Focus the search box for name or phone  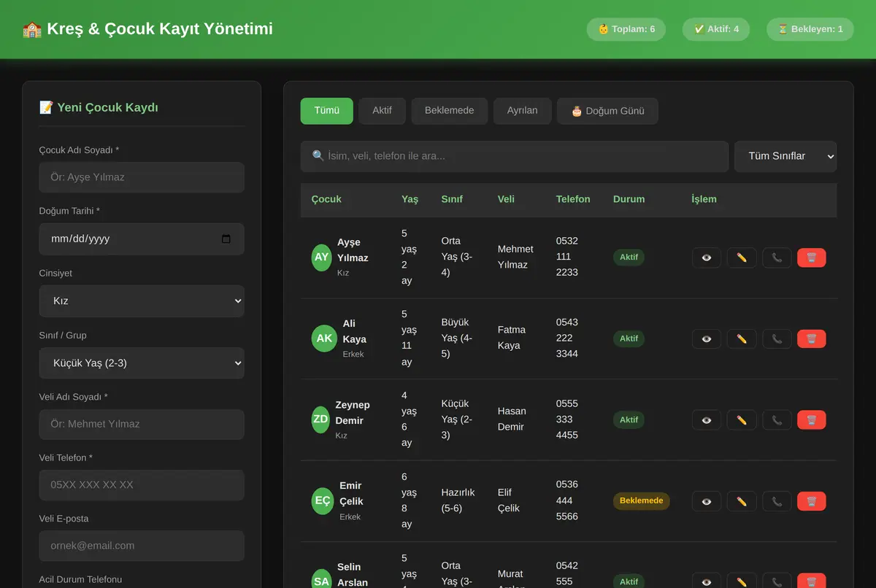[x=515, y=156]
